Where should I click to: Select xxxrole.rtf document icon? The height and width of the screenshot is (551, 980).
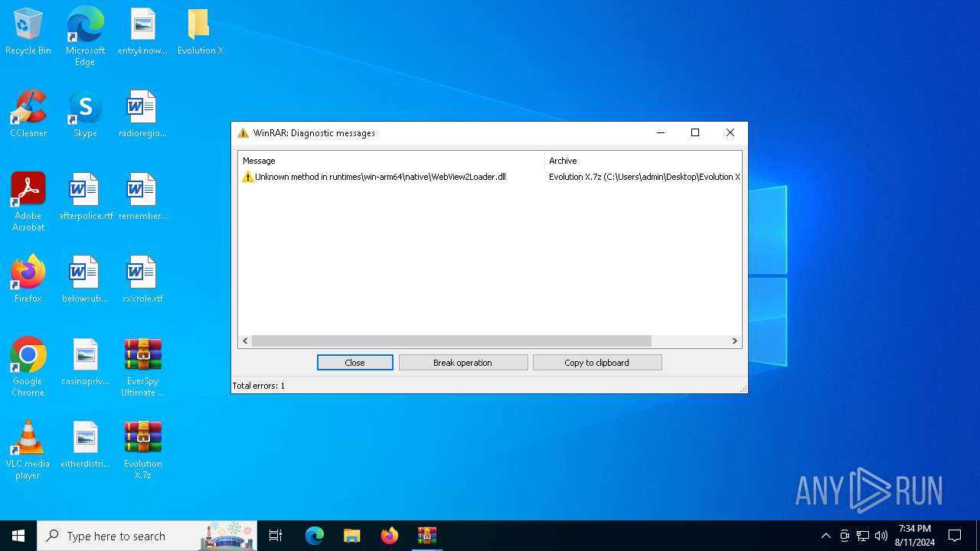(142, 280)
